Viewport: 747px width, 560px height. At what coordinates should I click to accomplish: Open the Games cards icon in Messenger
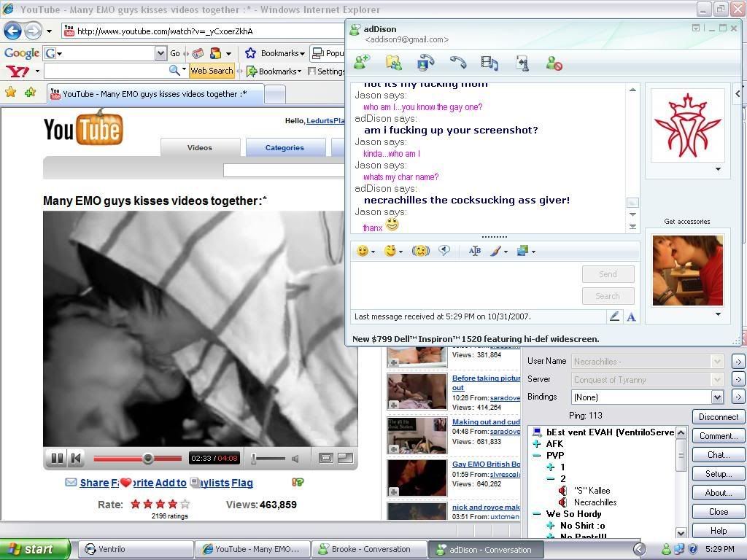[522, 63]
